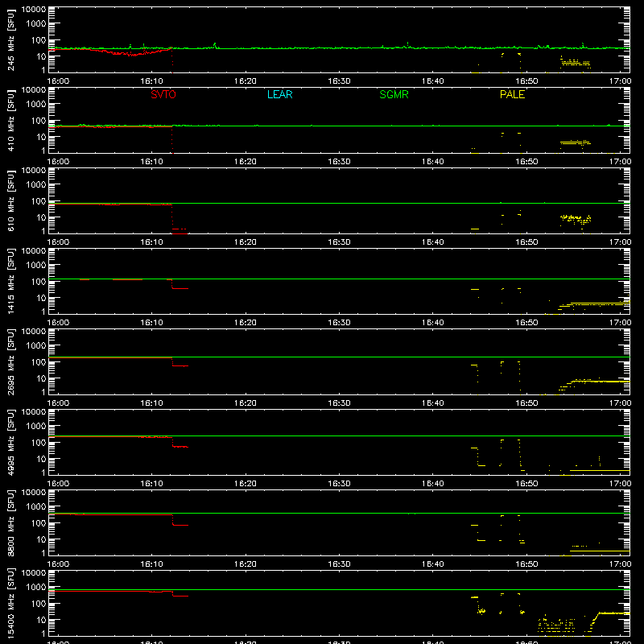
Task: Select the 4995 MHz [SFU] axis title
Action: coord(11,442)
